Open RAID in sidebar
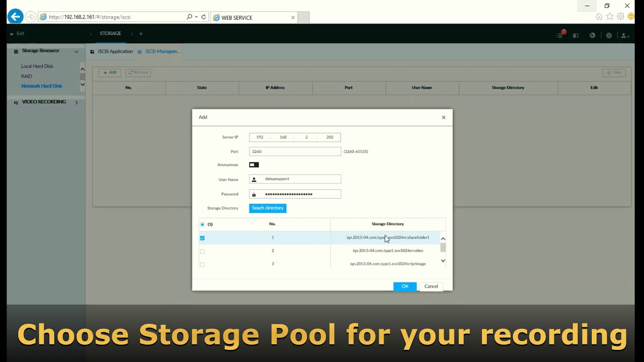 coord(27,76)
